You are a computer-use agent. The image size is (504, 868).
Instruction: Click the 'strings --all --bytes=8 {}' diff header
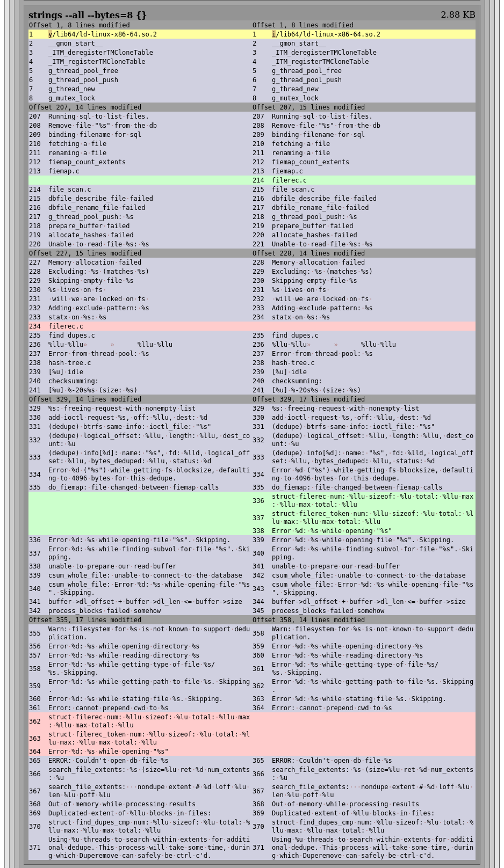tap(88, 15)
